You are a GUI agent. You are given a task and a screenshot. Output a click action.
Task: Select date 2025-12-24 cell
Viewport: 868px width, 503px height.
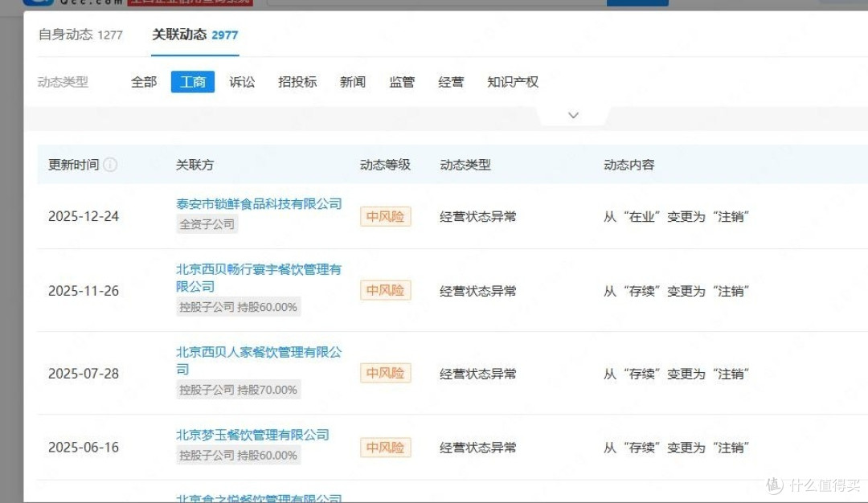click(x=84, y=216)
